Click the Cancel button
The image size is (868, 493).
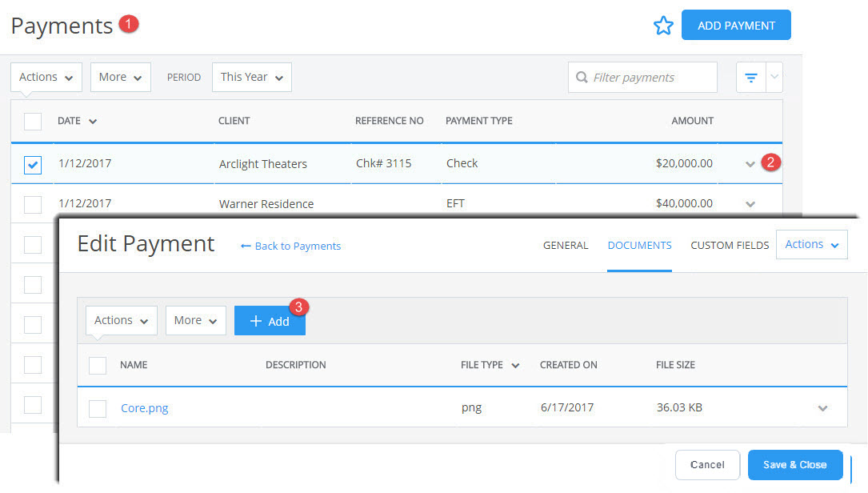(x=707, y=465)
